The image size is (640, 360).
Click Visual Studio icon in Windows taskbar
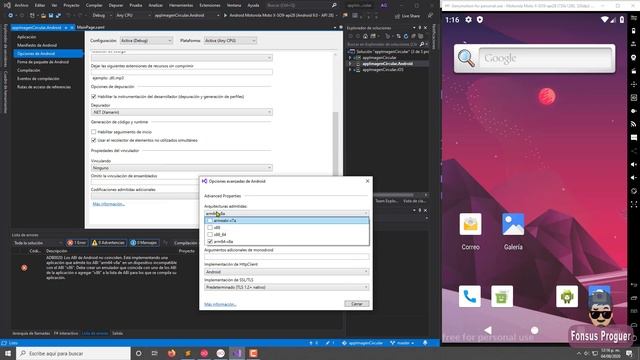[237, 353]
